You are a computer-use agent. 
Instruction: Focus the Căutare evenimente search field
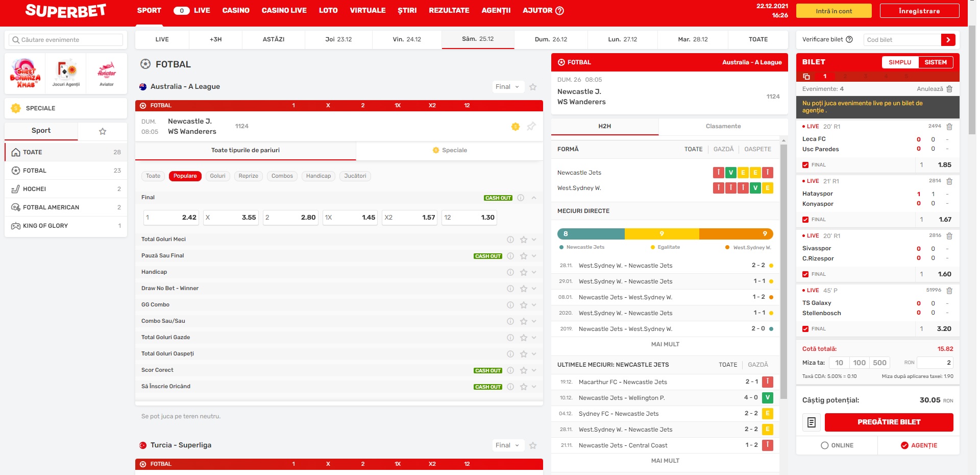click(x=66, y=40)
